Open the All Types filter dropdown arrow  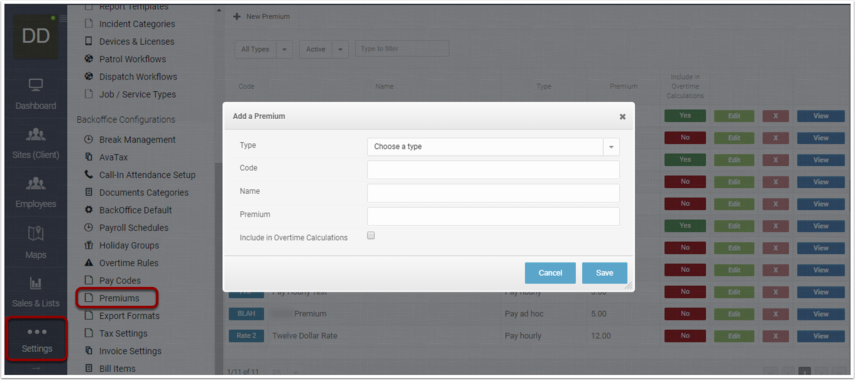point(284,49)
